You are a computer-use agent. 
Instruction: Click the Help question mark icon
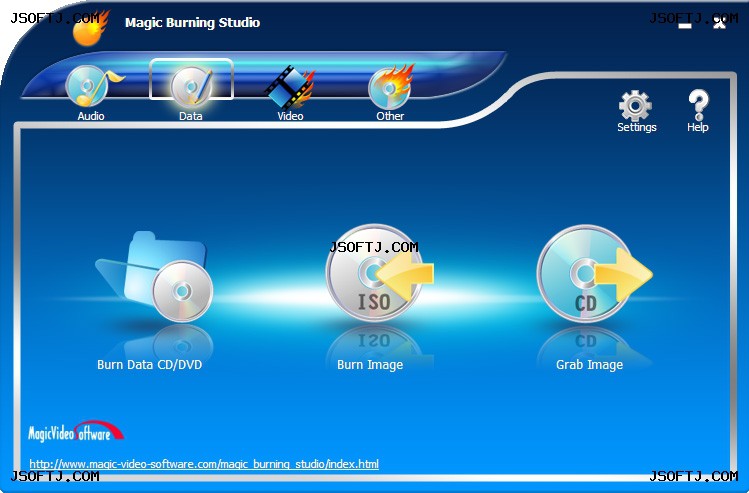tap(698, 105)
